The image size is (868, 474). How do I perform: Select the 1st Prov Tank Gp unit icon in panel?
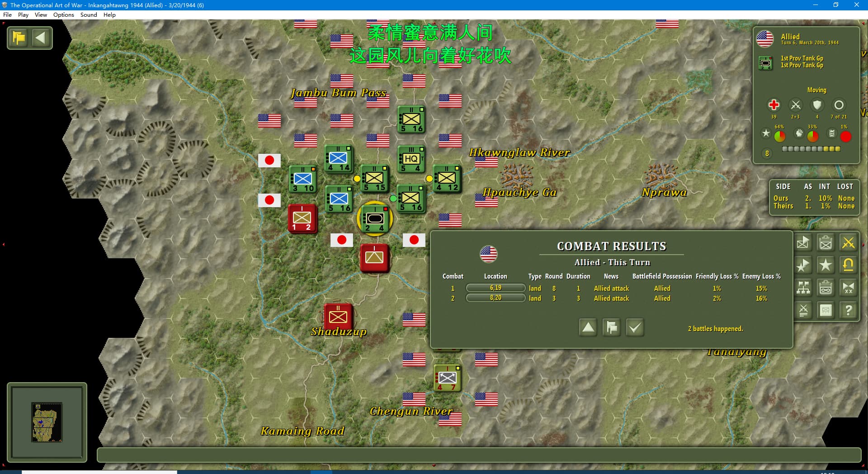tap(765, 62)
